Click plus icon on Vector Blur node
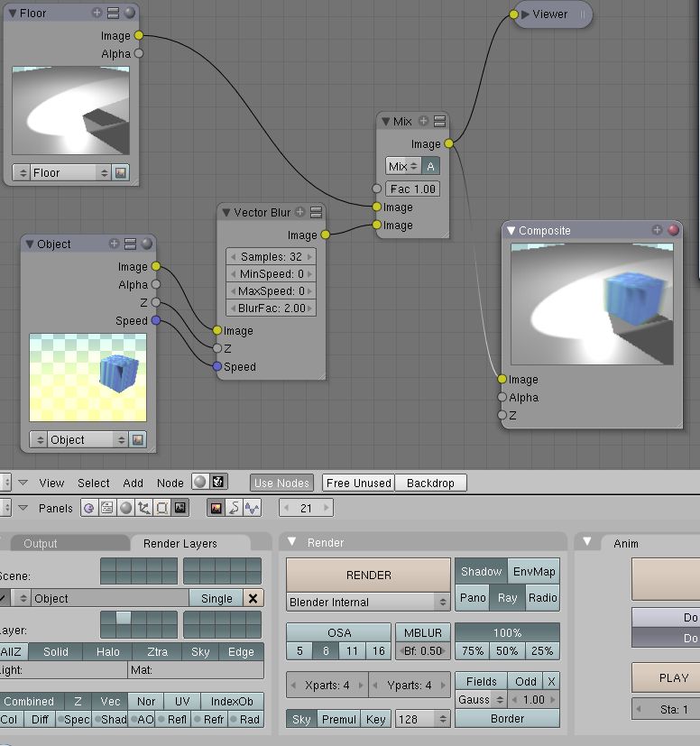This screenshot has width=700, height=746. coord(299,212)
